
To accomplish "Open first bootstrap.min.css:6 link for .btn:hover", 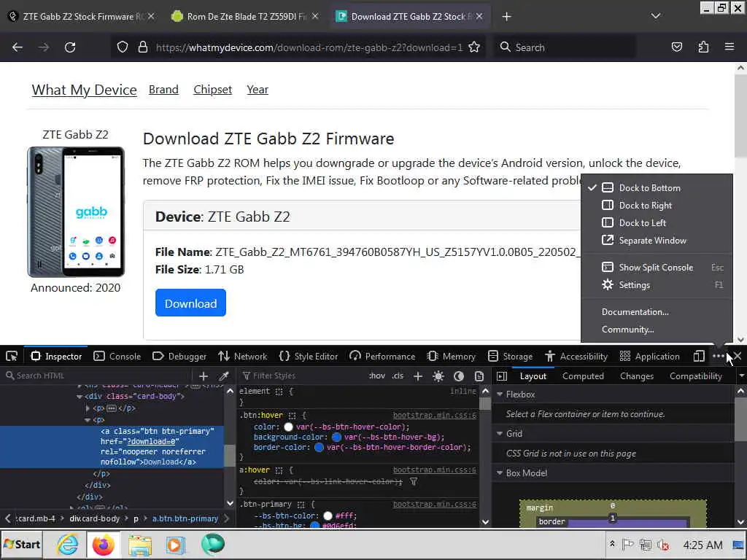I will [435, 415].
